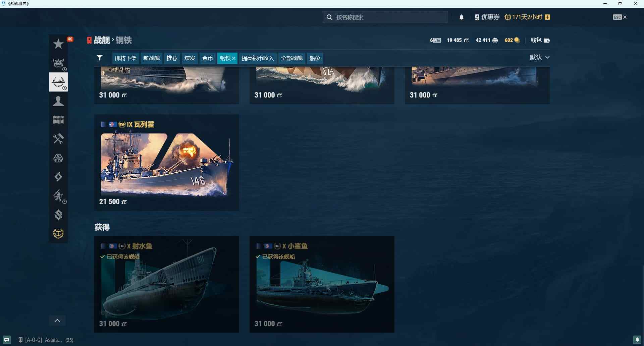Toggle the 新战舰 filter
Image resolution: width=644 pixels, height=346 pixels.
coord(152,58)
